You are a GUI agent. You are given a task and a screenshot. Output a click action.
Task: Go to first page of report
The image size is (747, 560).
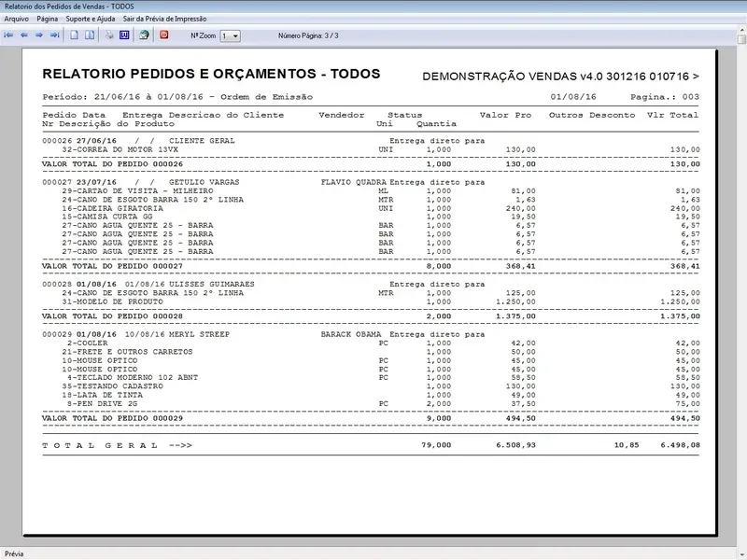coord(9,35)
